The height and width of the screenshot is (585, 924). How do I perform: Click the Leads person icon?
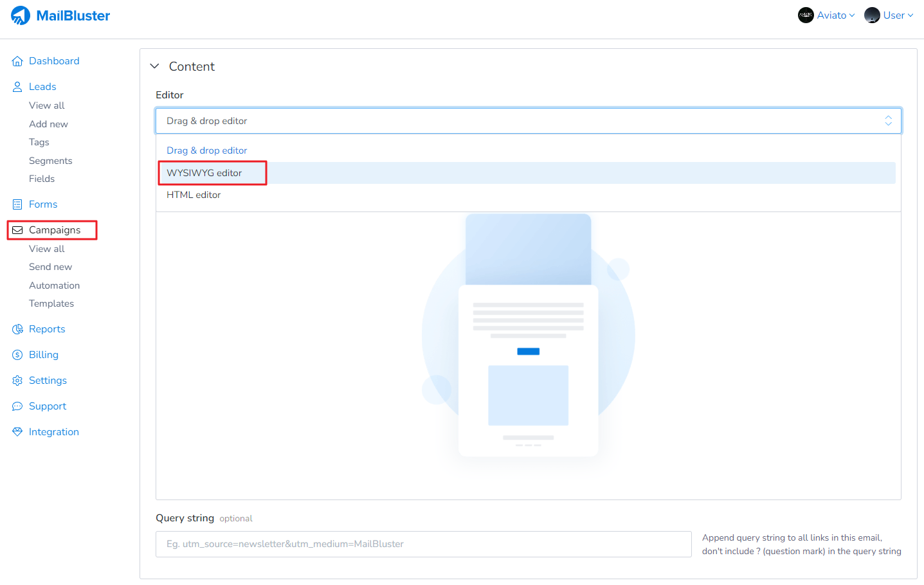pos(17,87)
